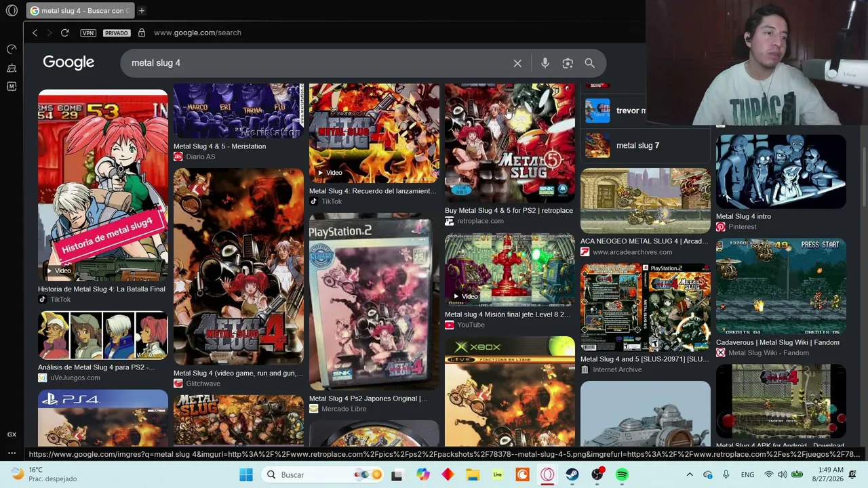
Task: Open the Metal Slug 4 intro blue thumbnail
Action: tap(781, 171)
